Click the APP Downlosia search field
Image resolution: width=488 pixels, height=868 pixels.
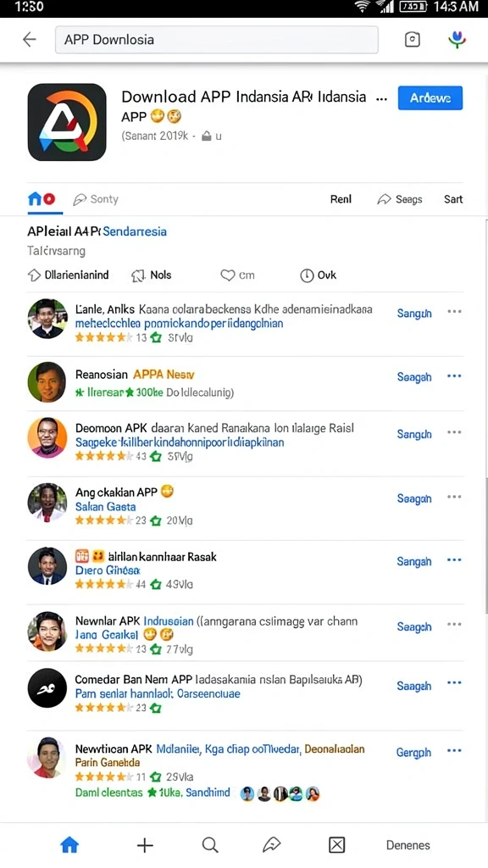tap(216, 39)
